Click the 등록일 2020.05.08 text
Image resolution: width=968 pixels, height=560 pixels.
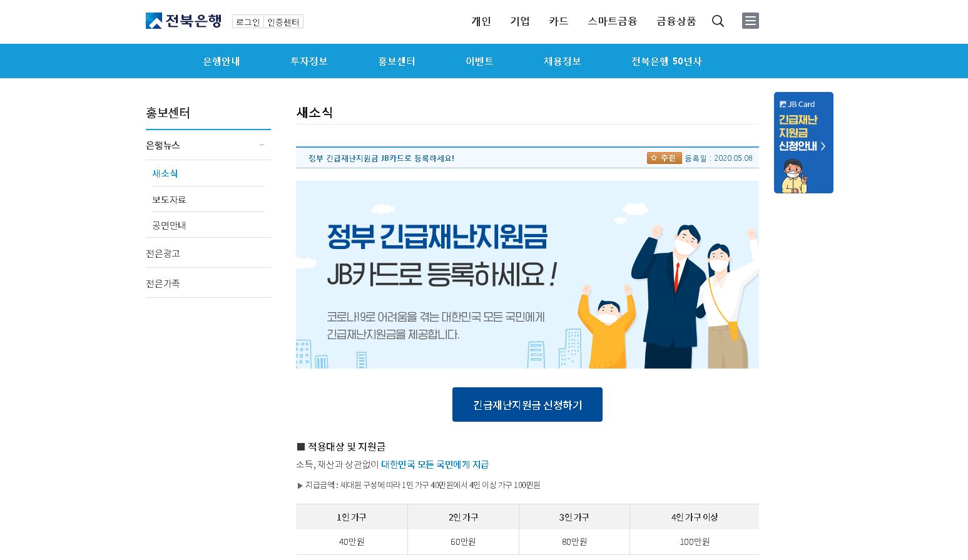718,158
